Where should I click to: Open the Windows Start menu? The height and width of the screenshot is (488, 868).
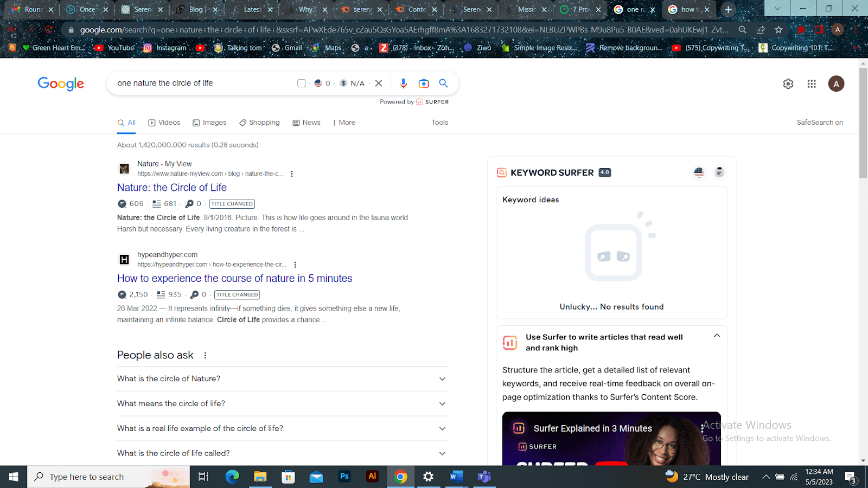click(14, 477)
